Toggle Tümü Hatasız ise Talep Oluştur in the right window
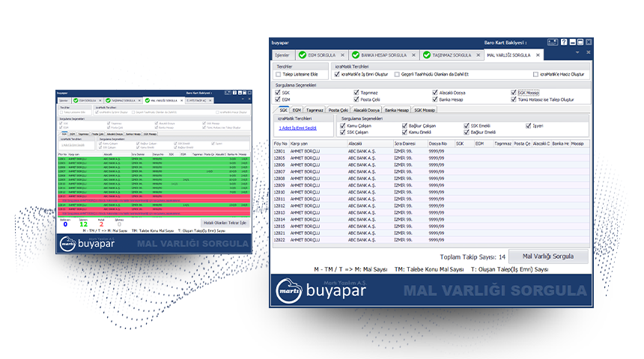The image size is (644, 359). click(514, 99)
